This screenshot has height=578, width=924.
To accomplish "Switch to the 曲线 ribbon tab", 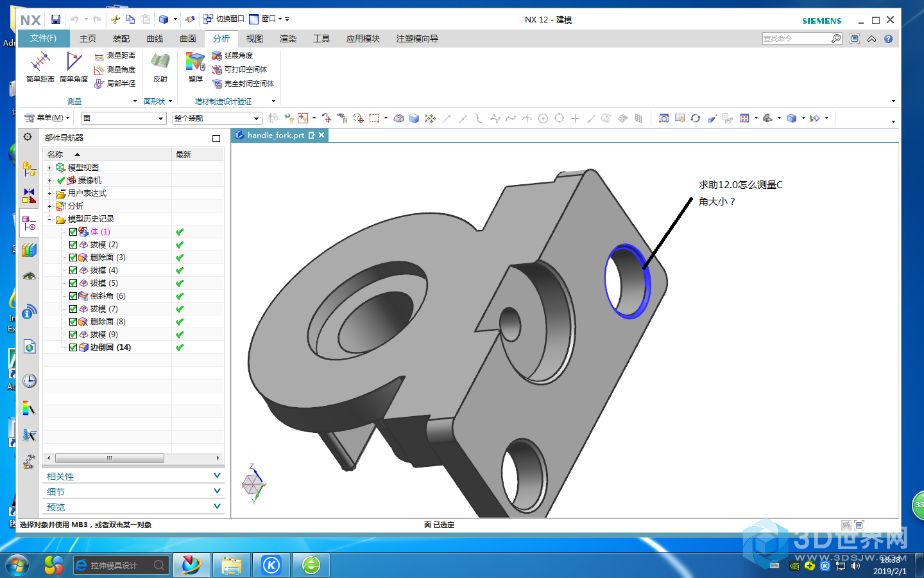I will (155, 39).
